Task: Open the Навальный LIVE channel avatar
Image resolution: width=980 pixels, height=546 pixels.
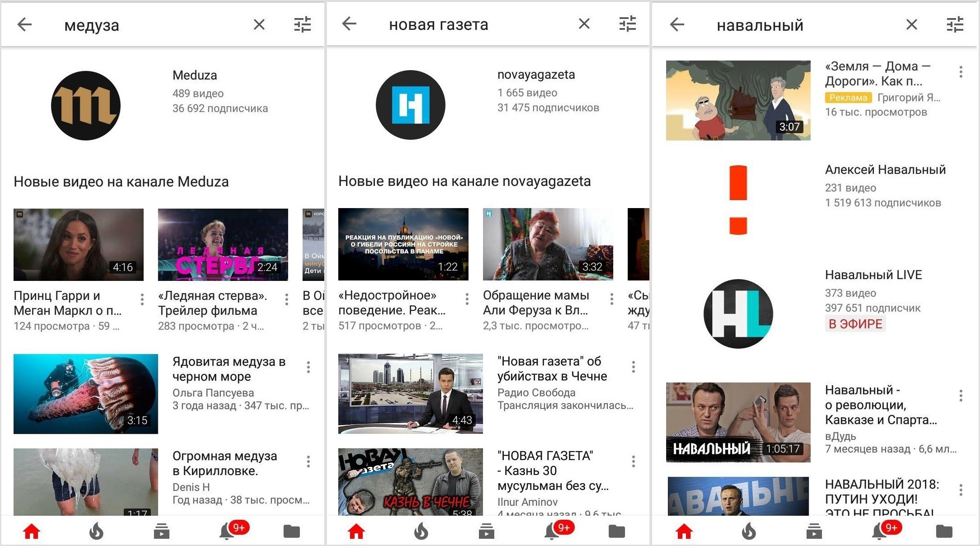Action: [x=738, y=313]
